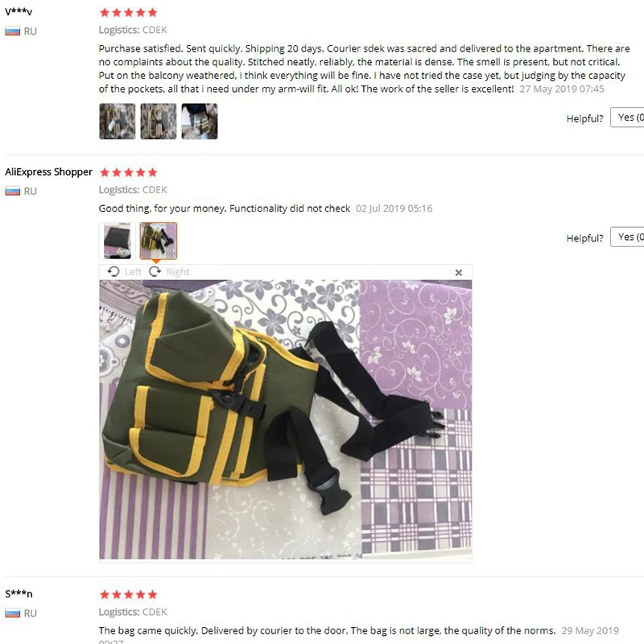Screen dimensions: 644x644
Task: Open first thumbnail in V***v's review
Action: 118,122
